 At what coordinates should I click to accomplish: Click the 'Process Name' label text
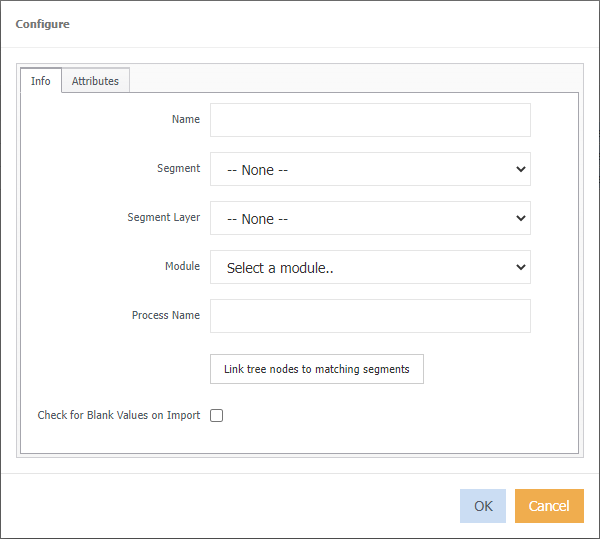166,315
